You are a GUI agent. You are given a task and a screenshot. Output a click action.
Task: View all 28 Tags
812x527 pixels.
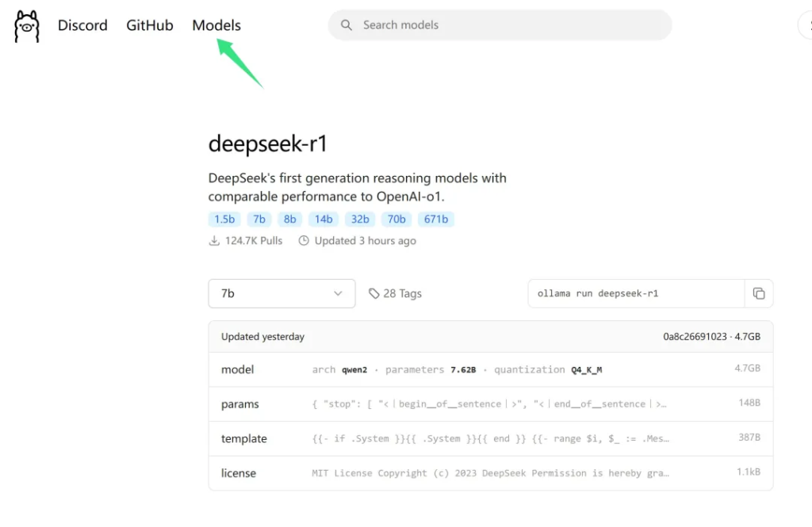[x=402, y=293]
